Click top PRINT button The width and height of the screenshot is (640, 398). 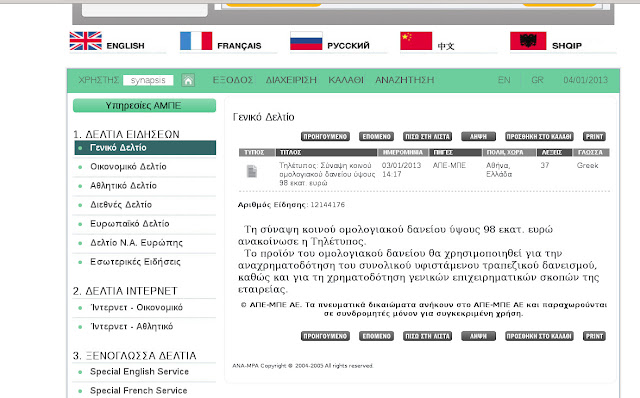pyautogui.click(x=594, y=136)
